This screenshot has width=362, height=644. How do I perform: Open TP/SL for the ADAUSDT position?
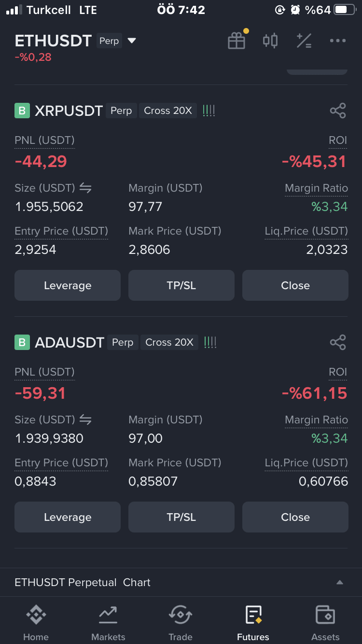pos(181,517)
